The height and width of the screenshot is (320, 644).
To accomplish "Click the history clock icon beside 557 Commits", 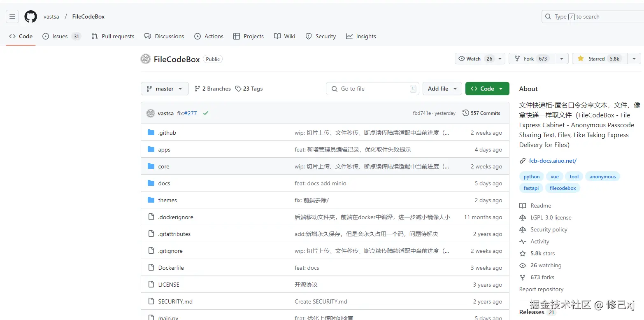I will [x=466, y=113].
